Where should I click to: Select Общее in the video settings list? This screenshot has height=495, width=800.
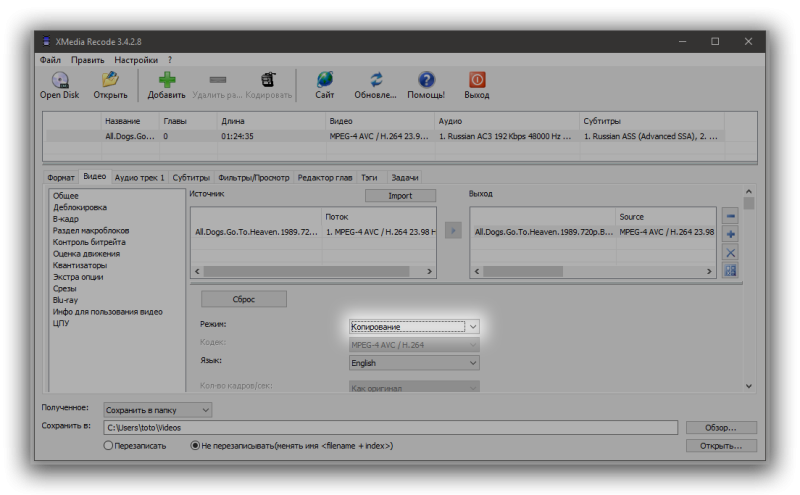[66, 195]
